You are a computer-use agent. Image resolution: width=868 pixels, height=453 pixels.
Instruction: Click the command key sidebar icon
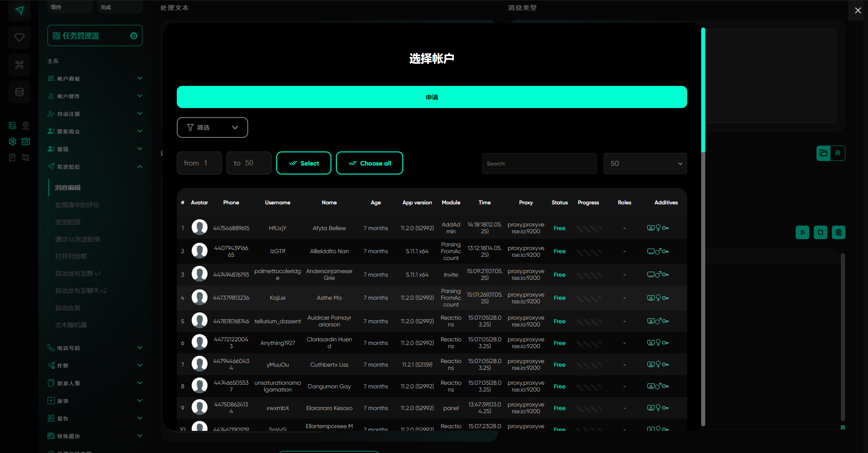[x=19, y=65]
